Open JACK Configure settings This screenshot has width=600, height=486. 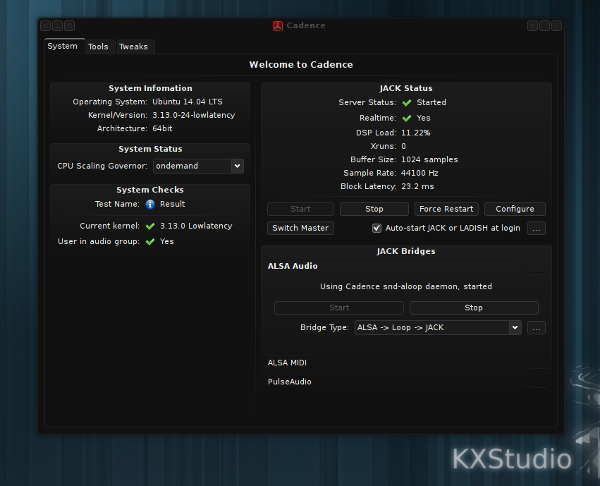[x=515, y=209]
